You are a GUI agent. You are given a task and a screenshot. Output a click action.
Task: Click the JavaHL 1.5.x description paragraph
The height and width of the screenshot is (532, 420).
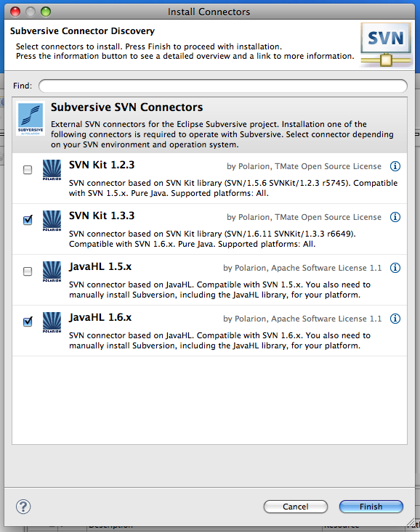[219, 290]
